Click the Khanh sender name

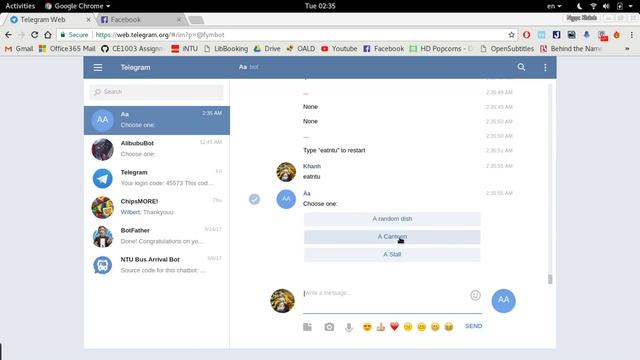click(x=312, y=166)
